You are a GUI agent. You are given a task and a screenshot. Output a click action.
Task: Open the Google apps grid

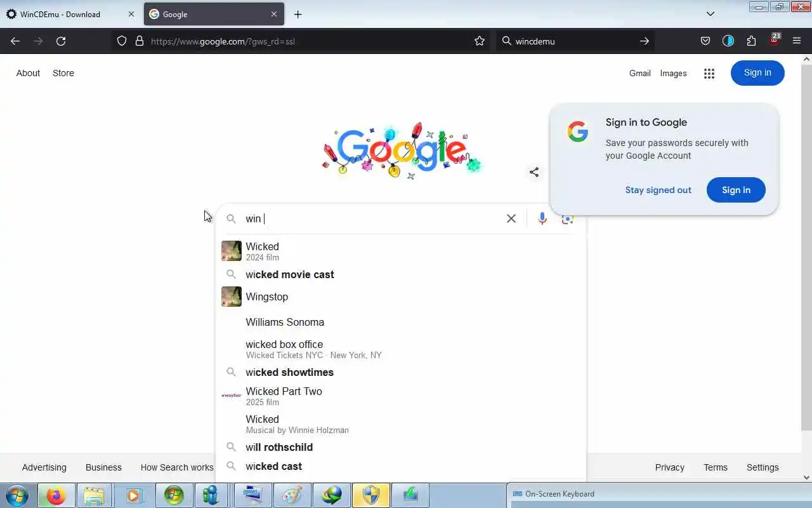pyautogui.click(x=709, y=73)
